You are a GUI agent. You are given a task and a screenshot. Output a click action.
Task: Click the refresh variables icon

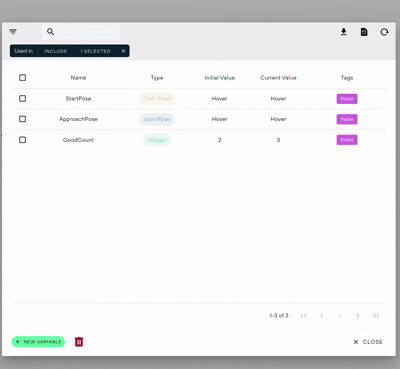[x=384, y=32]
